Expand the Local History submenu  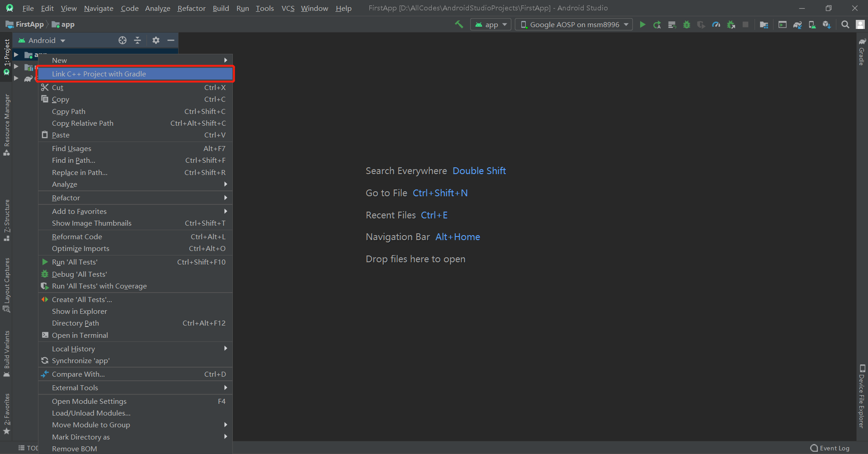click(x=135, y=349)
